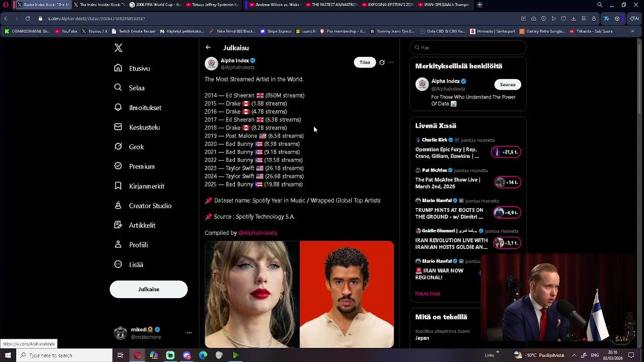The width and height of the screenshot is (644, 362).
Task: Open Artikkelit articles
Action: click(135, 225)
